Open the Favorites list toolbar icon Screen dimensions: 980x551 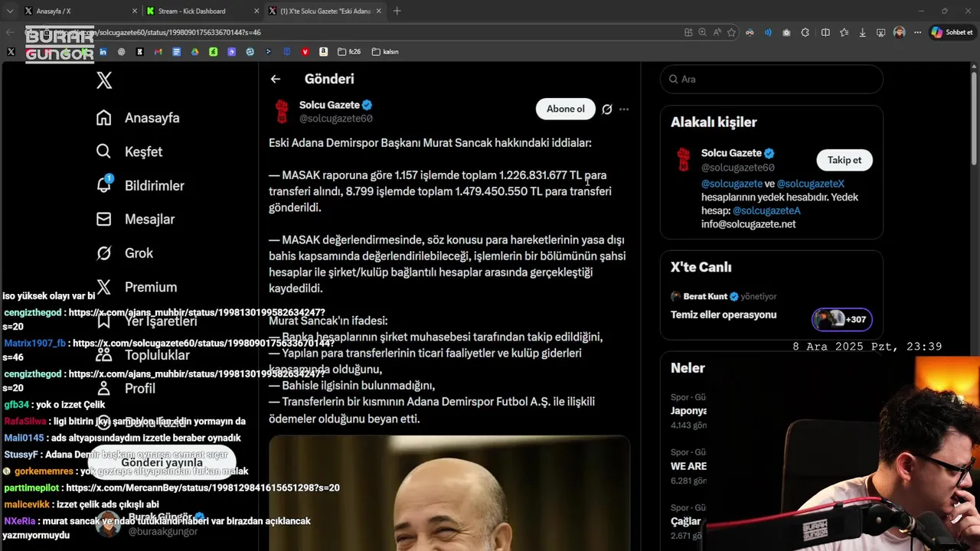pos(844,32)
